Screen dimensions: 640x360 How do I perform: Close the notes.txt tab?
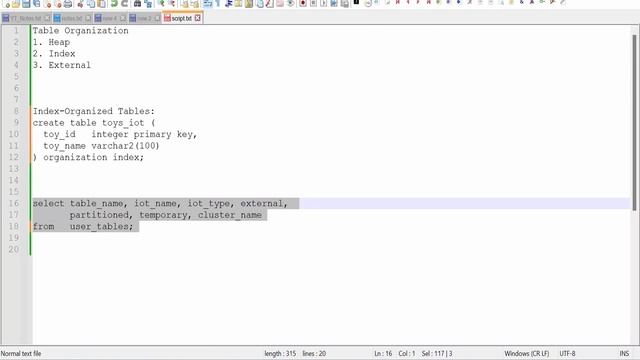point(88,18)
